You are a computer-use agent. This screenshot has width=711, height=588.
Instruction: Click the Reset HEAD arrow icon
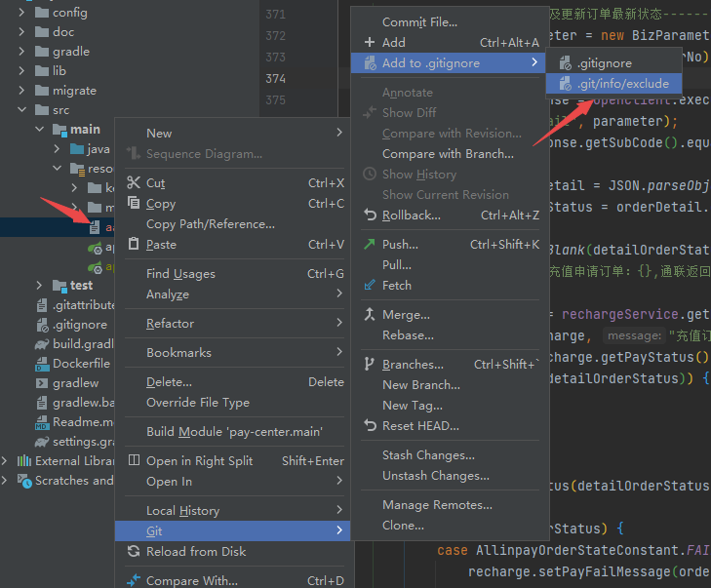coord(370,425)
